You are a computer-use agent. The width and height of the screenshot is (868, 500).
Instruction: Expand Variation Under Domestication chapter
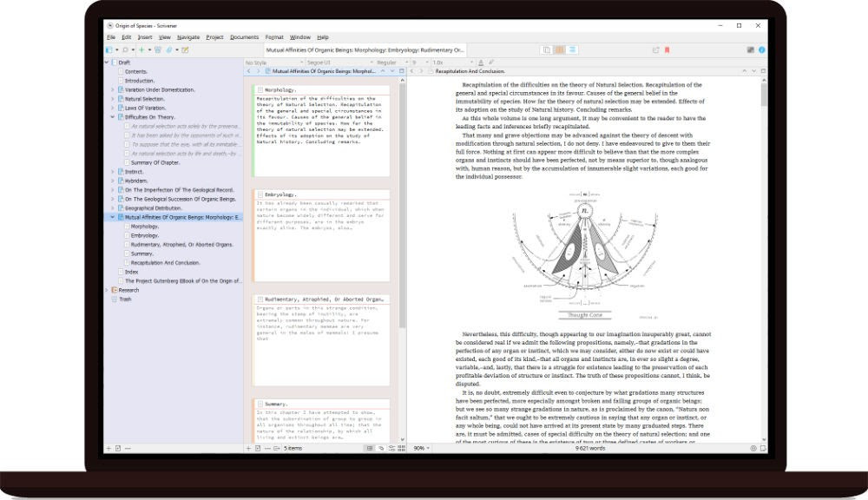tap(113, 89)
